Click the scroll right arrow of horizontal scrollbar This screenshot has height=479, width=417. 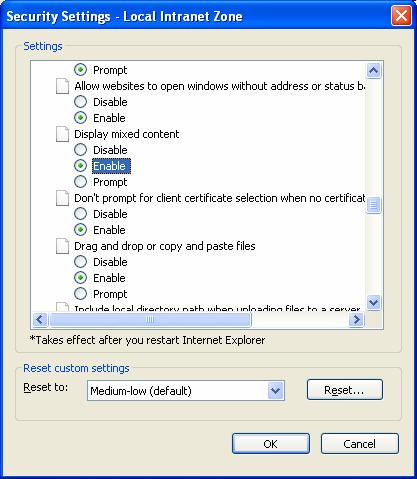coord(356,320)
